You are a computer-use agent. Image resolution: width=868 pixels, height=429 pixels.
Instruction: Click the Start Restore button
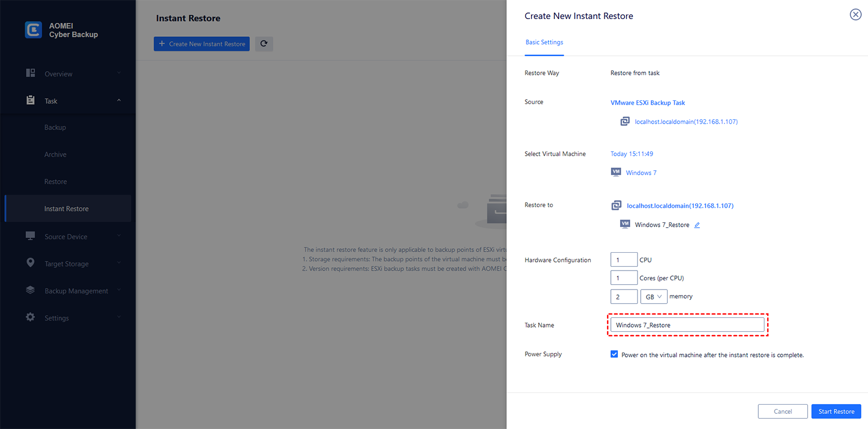(836, 412)
